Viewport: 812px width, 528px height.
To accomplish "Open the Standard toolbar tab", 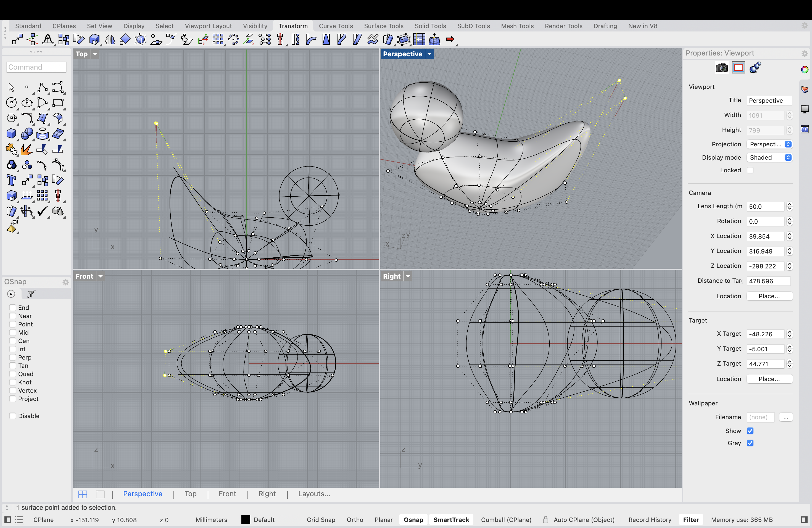I will (28, 26).
